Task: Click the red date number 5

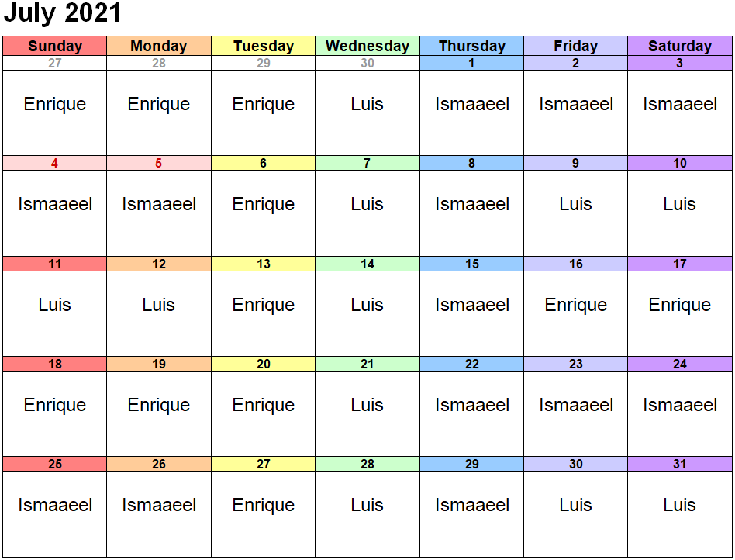Action: click(x=159, y=164)
